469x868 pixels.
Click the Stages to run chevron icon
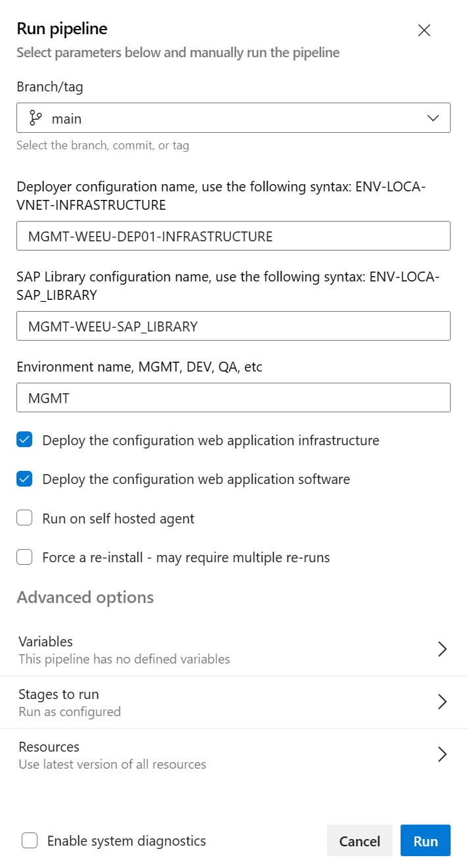(442, 702)
